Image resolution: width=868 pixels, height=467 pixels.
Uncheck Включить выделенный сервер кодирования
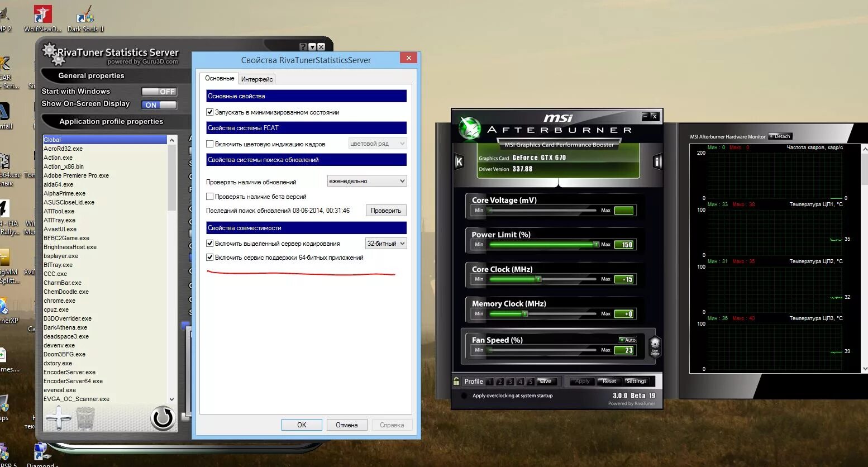pyautogui.click(x=210, y=244)
